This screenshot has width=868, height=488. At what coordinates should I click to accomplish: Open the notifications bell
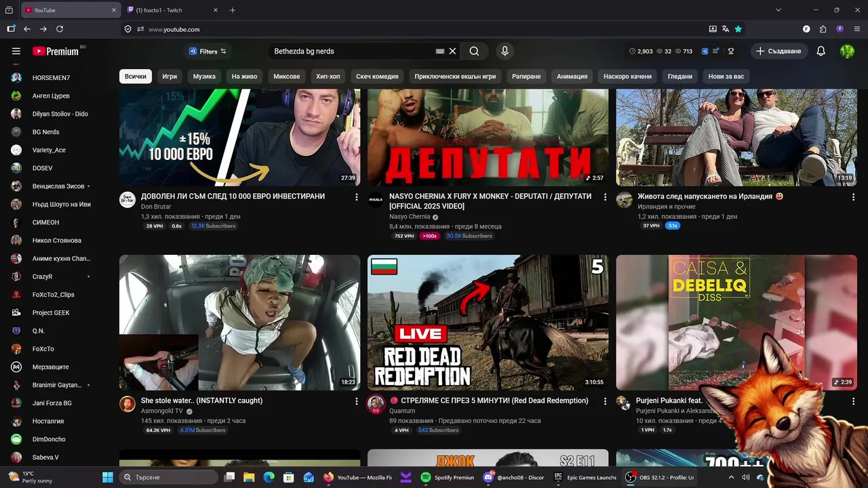tap(821, 51)
